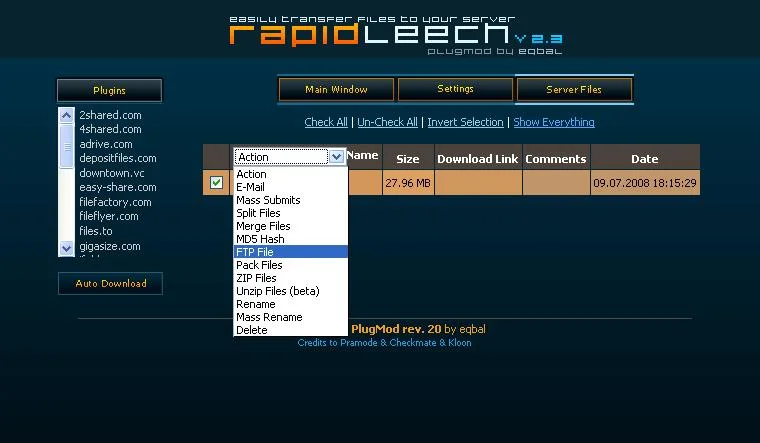
Task: Select Mass Submits action
Action: 268,200
